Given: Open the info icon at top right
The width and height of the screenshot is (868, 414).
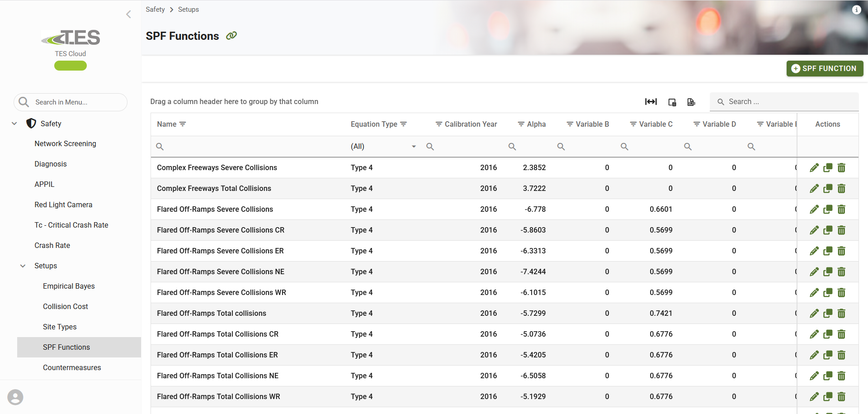Looking at the screenshot, I should 856,10.
